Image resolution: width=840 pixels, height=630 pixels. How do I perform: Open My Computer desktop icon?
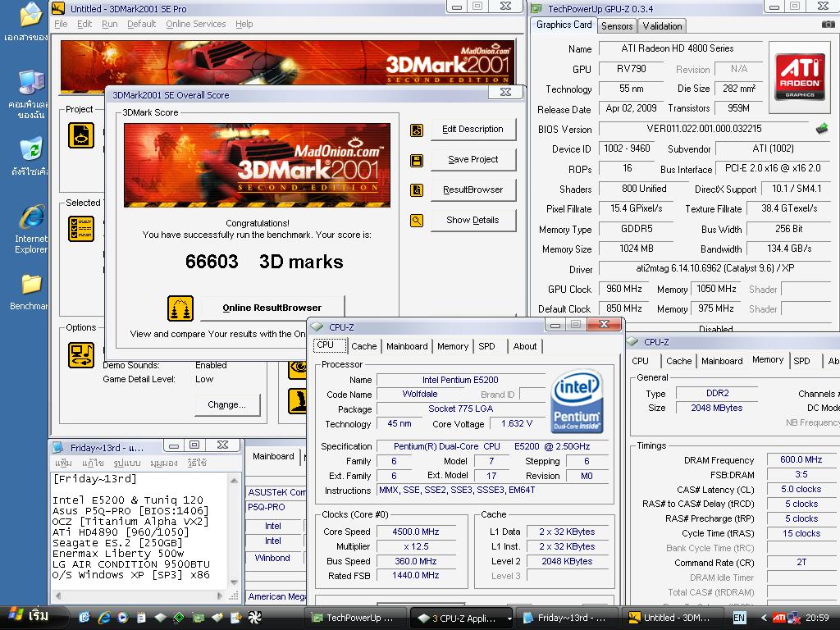click(30, 94)
